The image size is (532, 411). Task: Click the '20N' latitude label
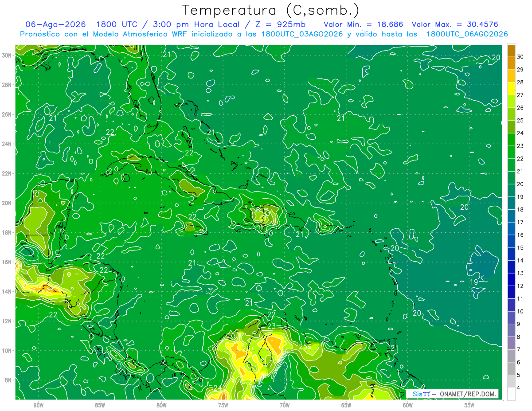(x=6, y=203)
